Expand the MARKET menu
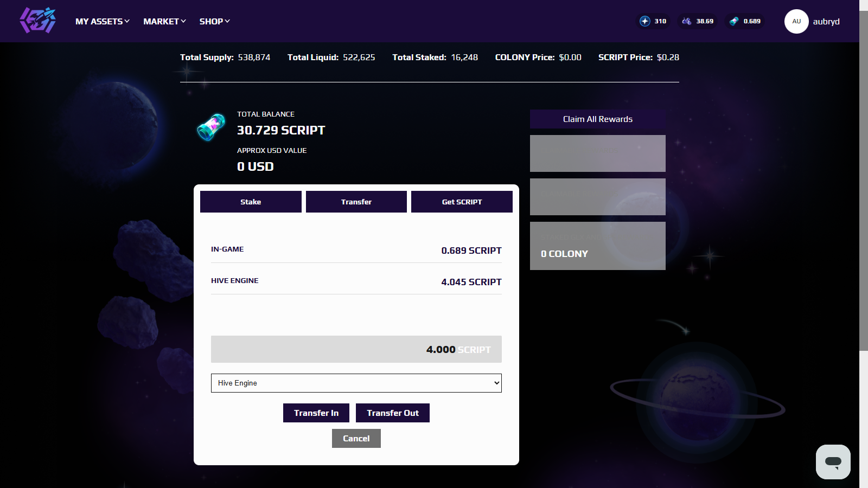The height and width of the screenshot is (488, 868). click(164, 21)
